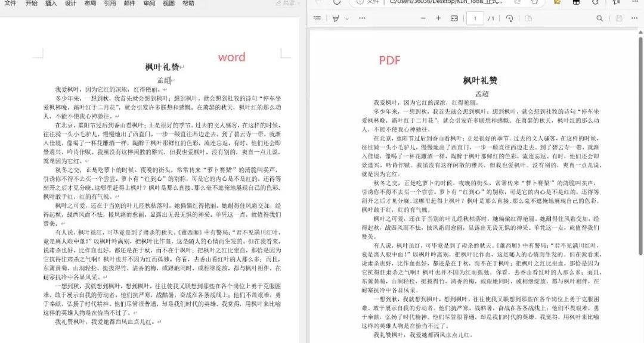Screen dimensions: 644x343
Task: Expand the draw tool options arrow
Action: pos(347,18)
